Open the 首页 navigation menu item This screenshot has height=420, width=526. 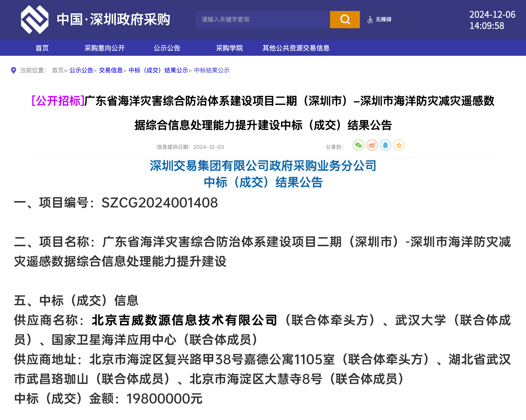(x=42, y=48)
